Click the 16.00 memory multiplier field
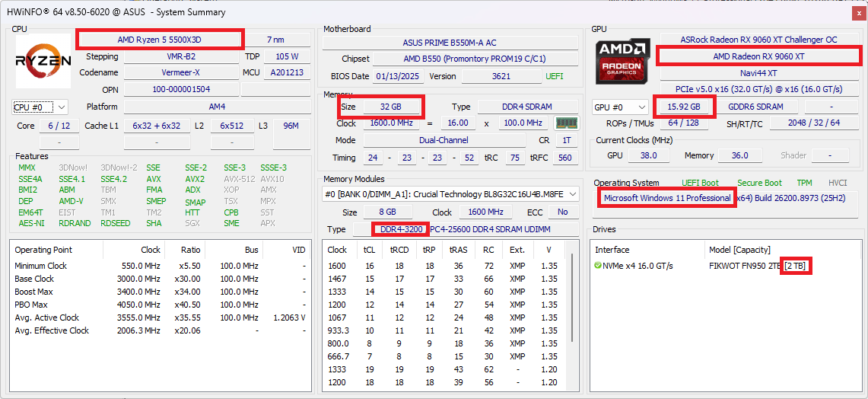 coord(459,123)
